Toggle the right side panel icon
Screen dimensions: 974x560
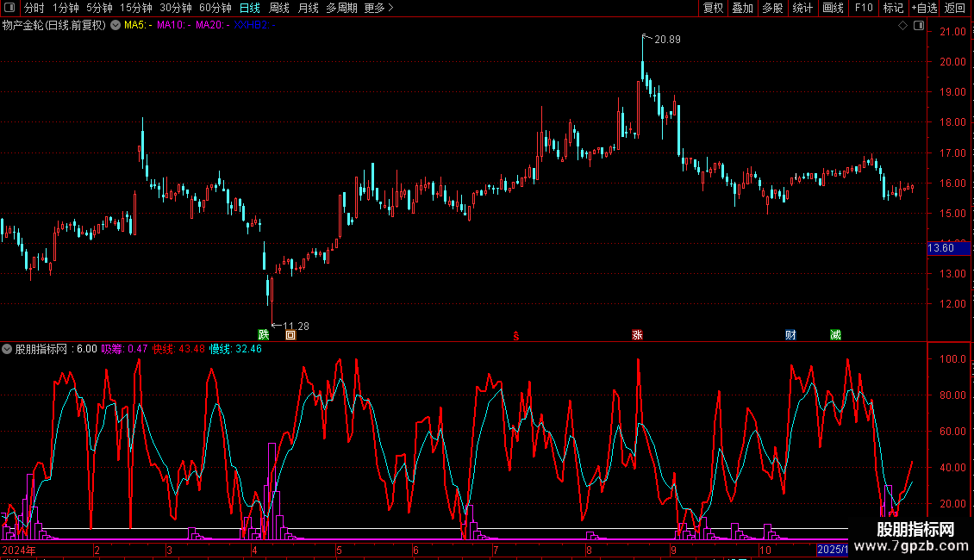[x=919, y=26]
